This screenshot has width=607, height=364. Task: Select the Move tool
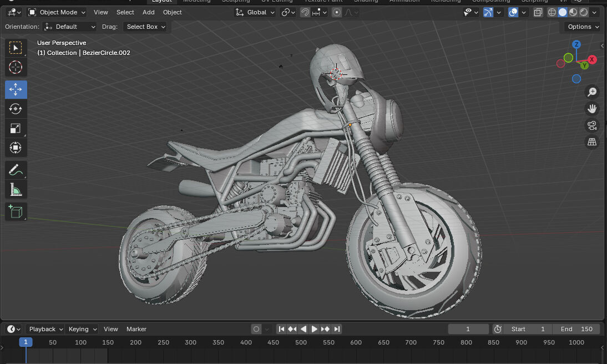(x=16, y=89)
